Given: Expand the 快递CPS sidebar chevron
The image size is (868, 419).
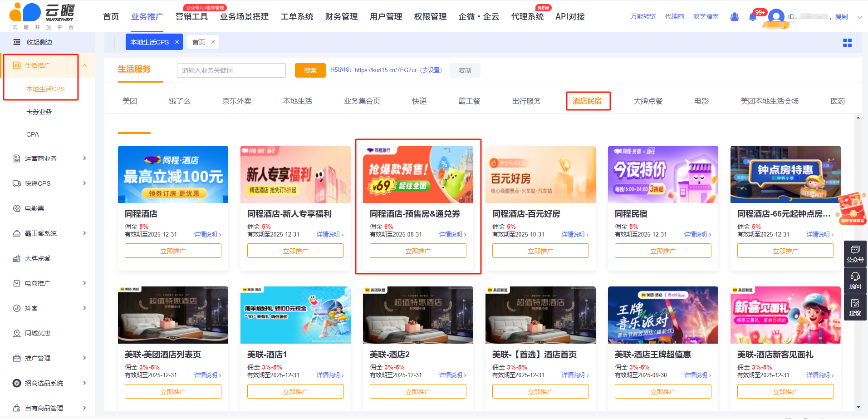Looking at the screenshot, I should click(x=85, y=183).
